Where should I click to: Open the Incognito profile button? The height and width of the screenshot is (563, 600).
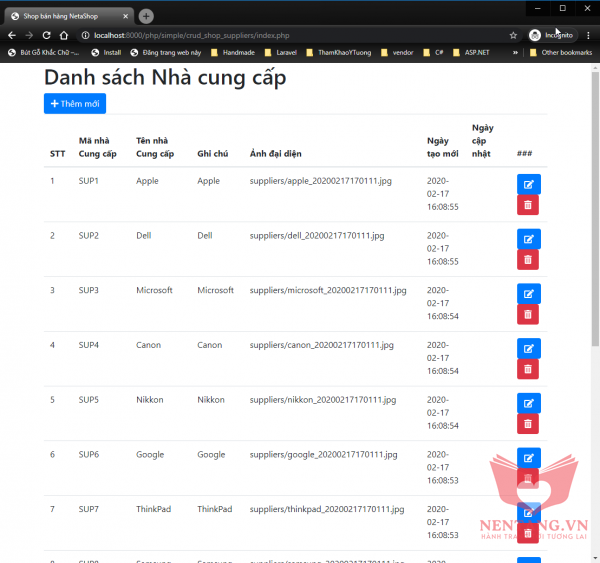pyautogui.click(x=551, y=35)
